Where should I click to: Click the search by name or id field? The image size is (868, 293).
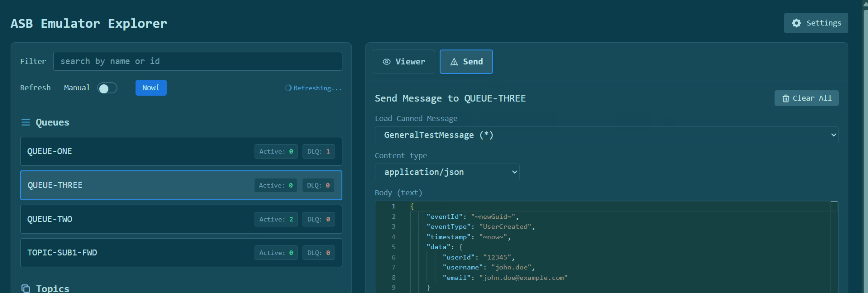coord(197,61)
